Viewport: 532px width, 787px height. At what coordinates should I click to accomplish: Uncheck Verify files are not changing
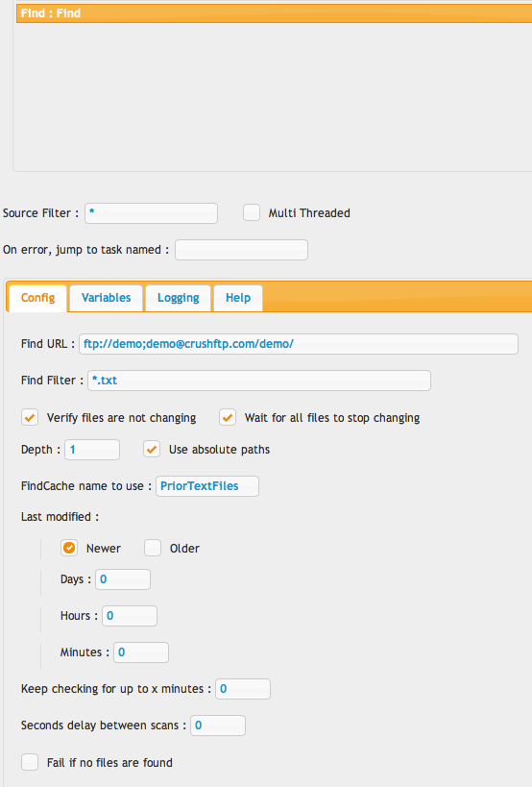click(30, 418)
